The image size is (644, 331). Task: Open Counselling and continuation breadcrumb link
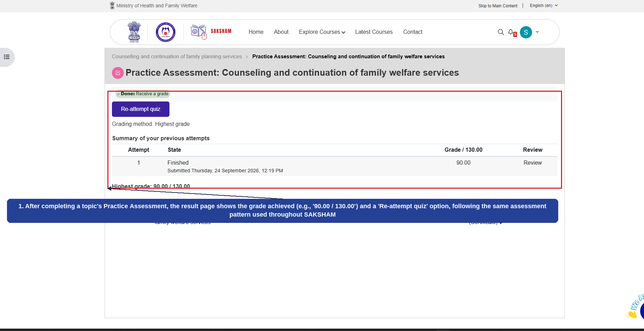pyautogui.click(x=177, y=57)
